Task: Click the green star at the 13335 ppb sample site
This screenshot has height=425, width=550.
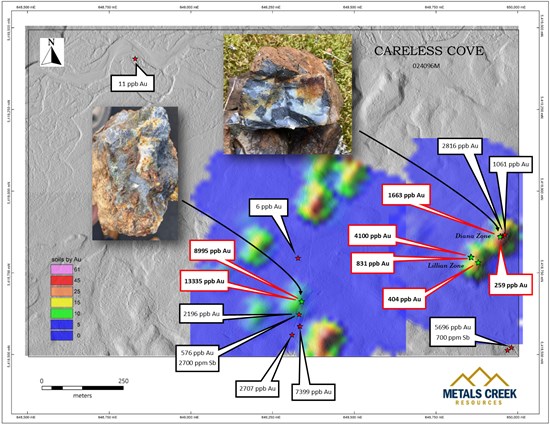Action: point(302,301)
